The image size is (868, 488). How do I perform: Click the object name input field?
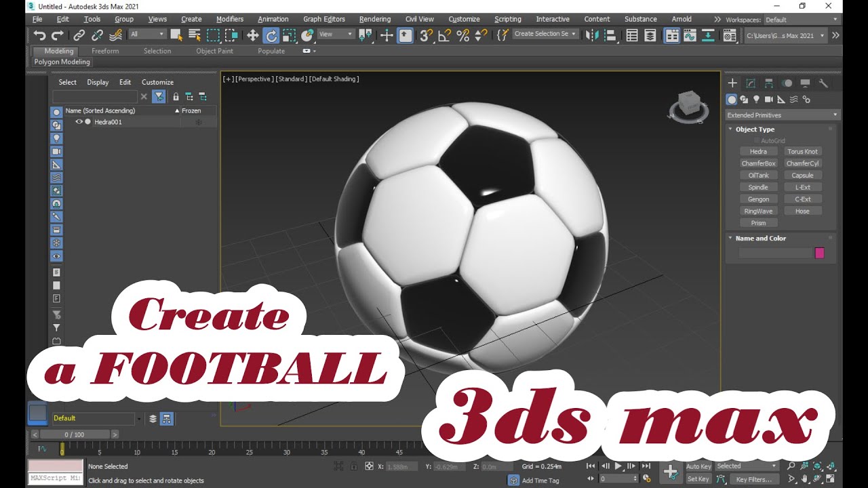[x=775, y=253]
